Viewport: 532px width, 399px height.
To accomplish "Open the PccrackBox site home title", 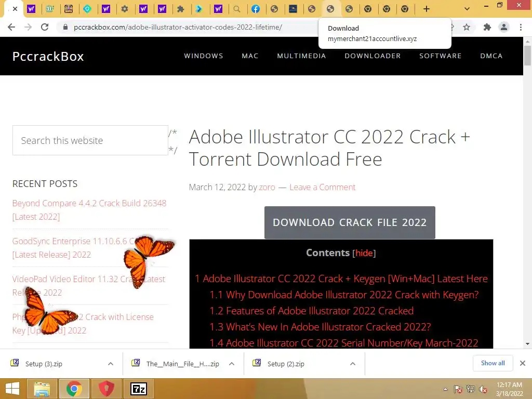I will point(48,56).
